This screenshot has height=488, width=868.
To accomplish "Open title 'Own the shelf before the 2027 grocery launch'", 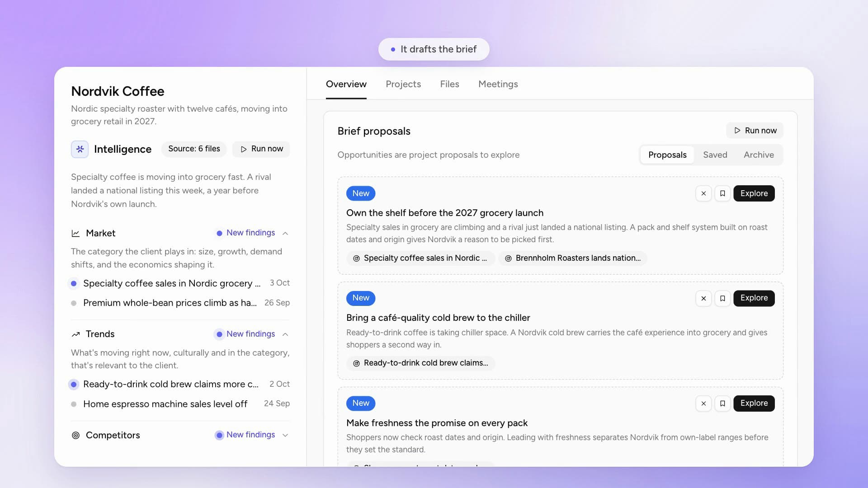I will tap(445, 213).
